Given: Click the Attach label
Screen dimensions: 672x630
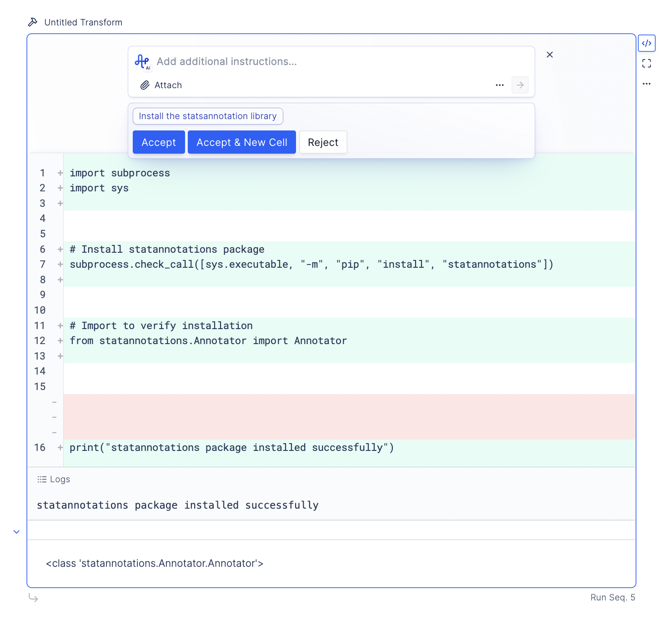Looking at the screenshot, I should click(168, 85).
